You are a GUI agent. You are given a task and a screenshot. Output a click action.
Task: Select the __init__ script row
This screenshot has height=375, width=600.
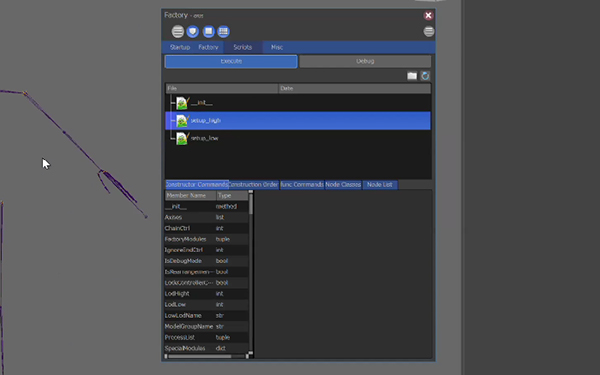[298, 103]
